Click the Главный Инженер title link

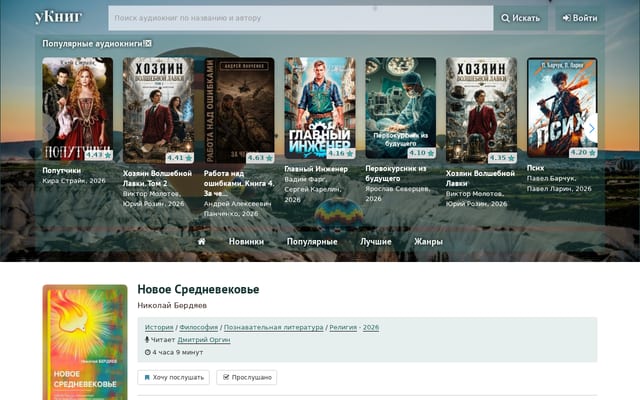coord(316,169)
